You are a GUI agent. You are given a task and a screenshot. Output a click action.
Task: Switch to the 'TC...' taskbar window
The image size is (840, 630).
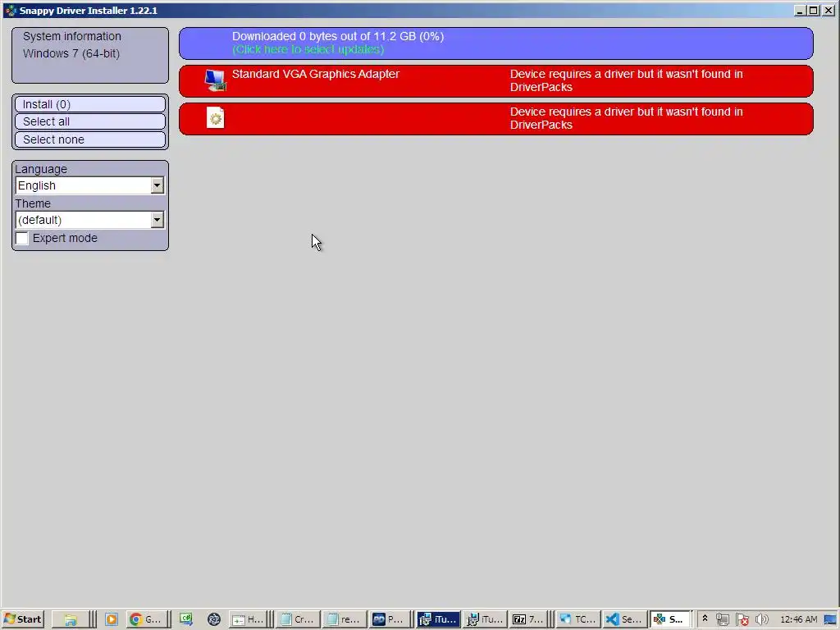click(x=577, y=619)
